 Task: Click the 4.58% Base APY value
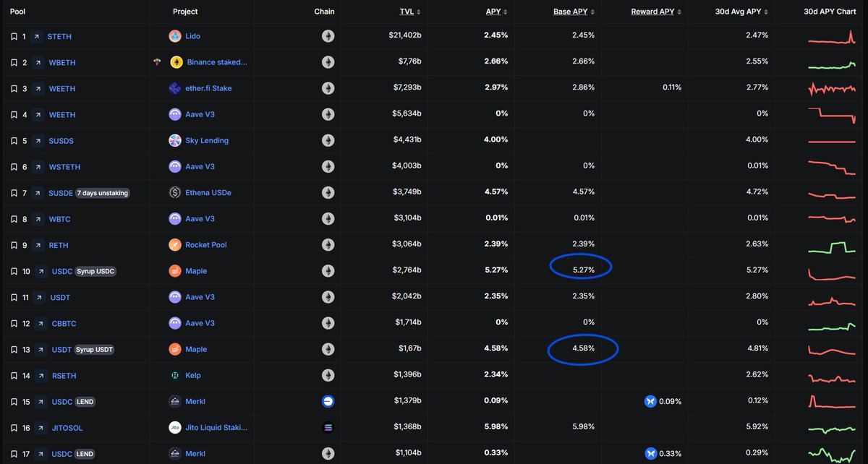tap(583, 348)
